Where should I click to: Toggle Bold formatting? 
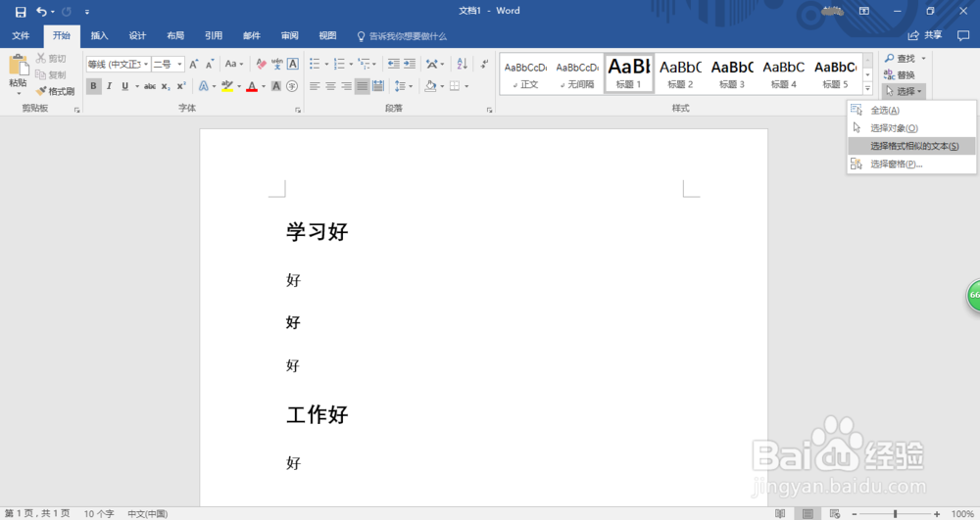pos(94,86)
